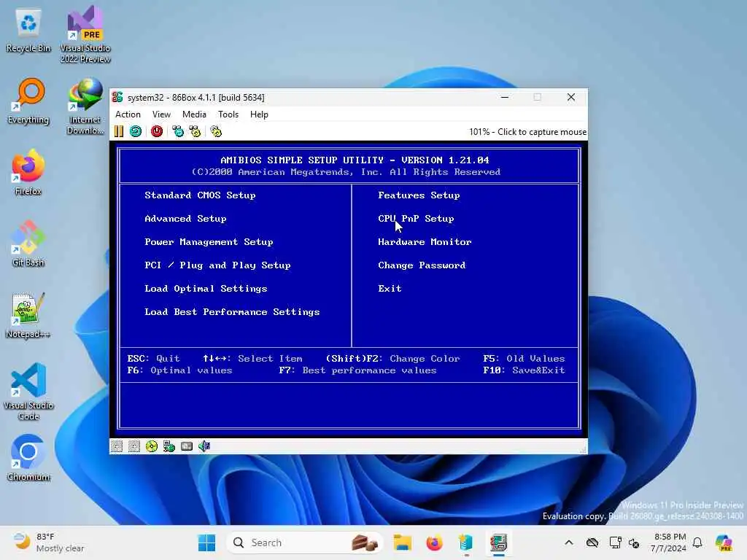Open the View menu
This screenshot has width=747, height=560.
pyautogui.click(x=161, y=114)
